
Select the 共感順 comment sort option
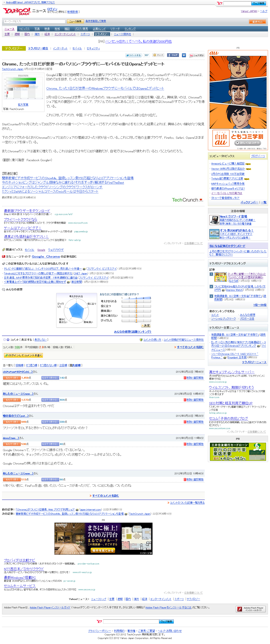click(75, 365)
